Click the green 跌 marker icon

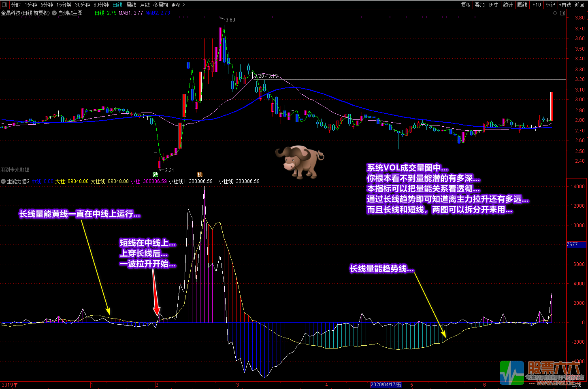155,174
